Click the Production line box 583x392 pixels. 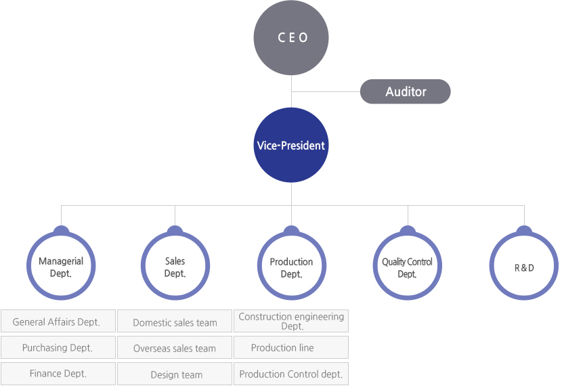(291, 347)
